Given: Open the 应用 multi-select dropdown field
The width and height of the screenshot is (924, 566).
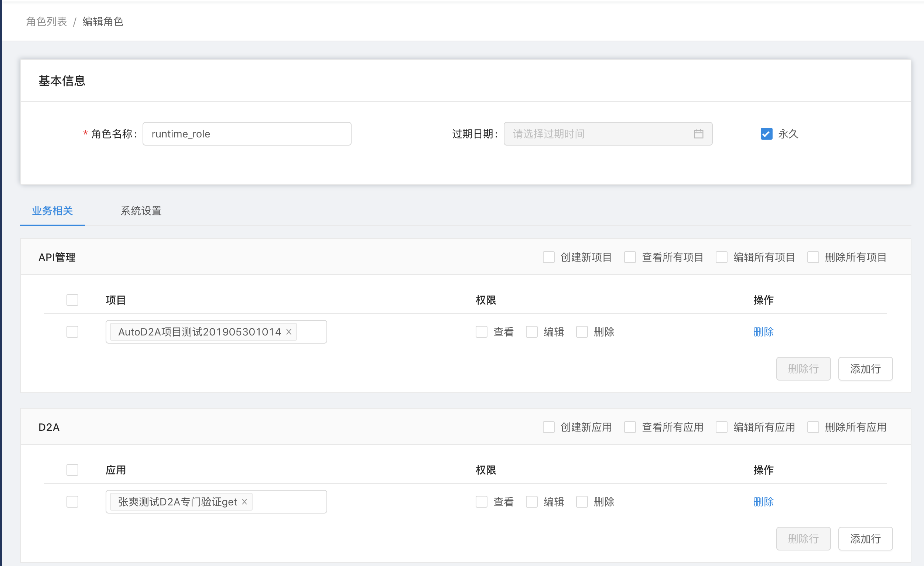Looking at the screenshot, I should 289,502.
